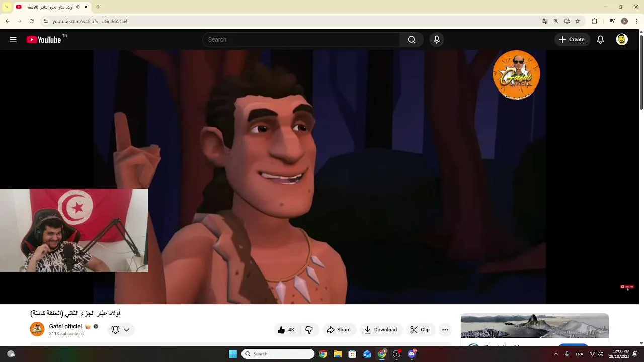Viewport: 644px width, 362px height.
Task: Open the Gafsi officiel channel link
Action: 65,326
